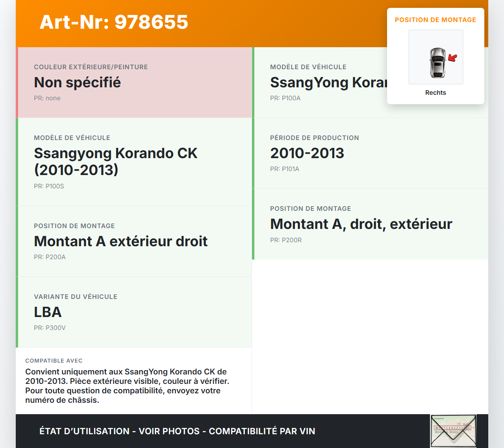The image size is (504, 448).
Task: Click the PR: P101A code
Action: coord(285,169)
